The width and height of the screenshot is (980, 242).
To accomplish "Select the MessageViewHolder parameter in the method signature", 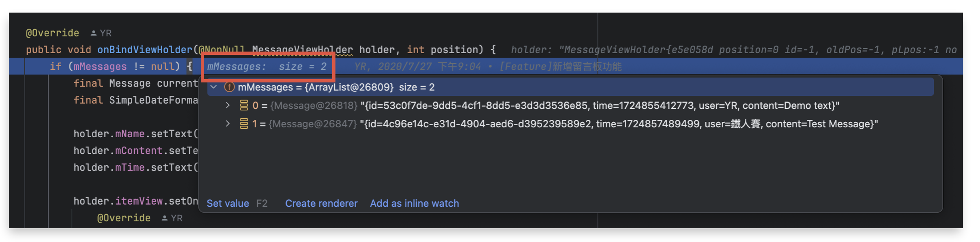I will point(302,49).
